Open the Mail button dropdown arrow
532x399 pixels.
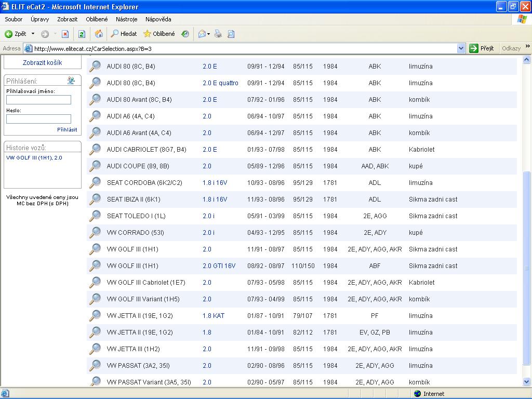(x=208, y=34)
